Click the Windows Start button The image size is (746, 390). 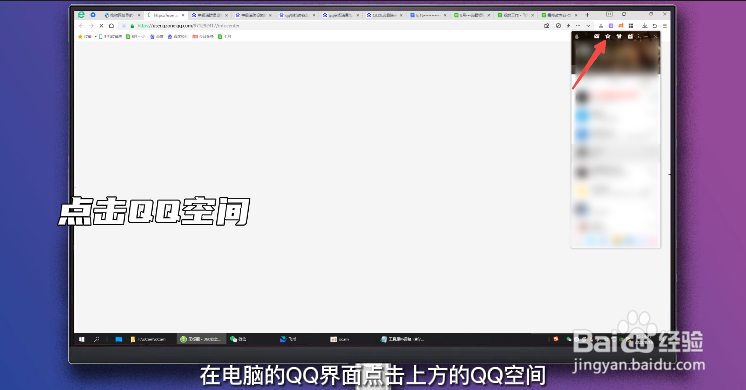pyautogui.click(x=82, y=339)
